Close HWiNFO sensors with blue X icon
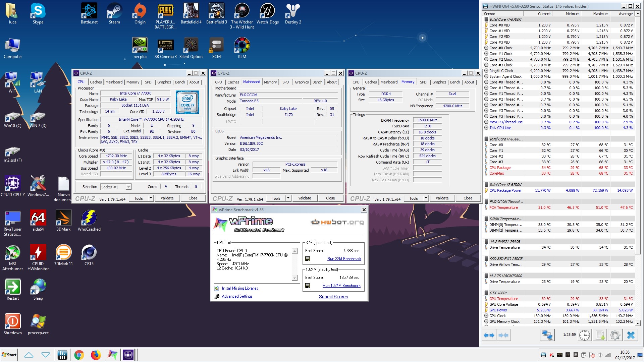Image resolution: width=644 pixels, height=362 pixels. [631, 335]
